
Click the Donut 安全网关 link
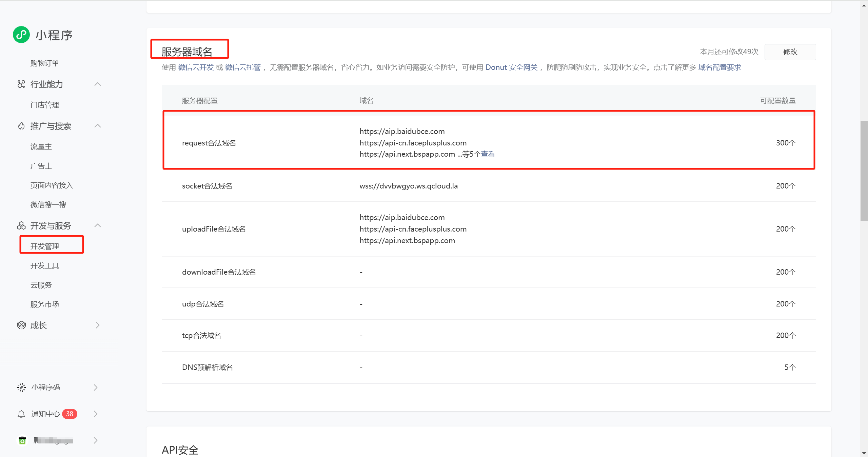click(511, 67)
